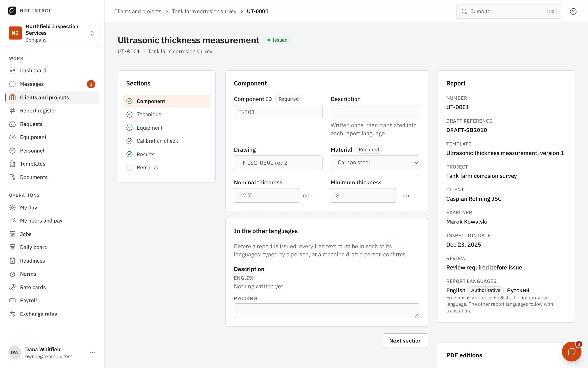Click the My day sun icon

point(12,208)
